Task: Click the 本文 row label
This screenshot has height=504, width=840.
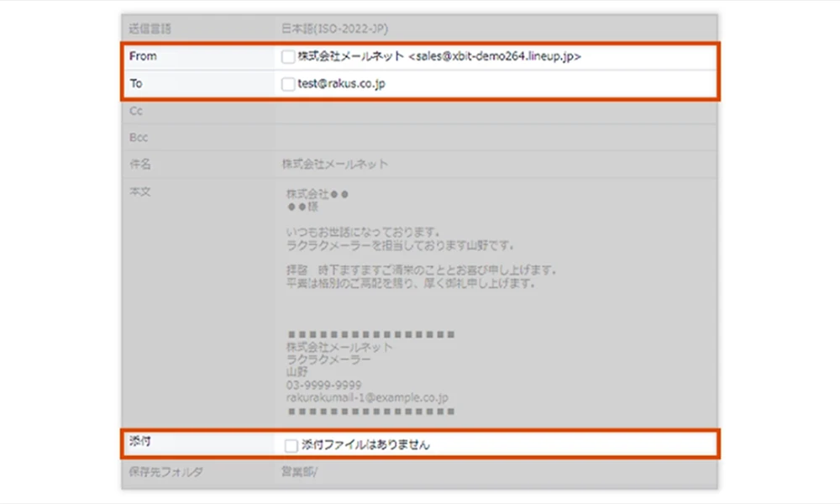Action: pos(139,192)
